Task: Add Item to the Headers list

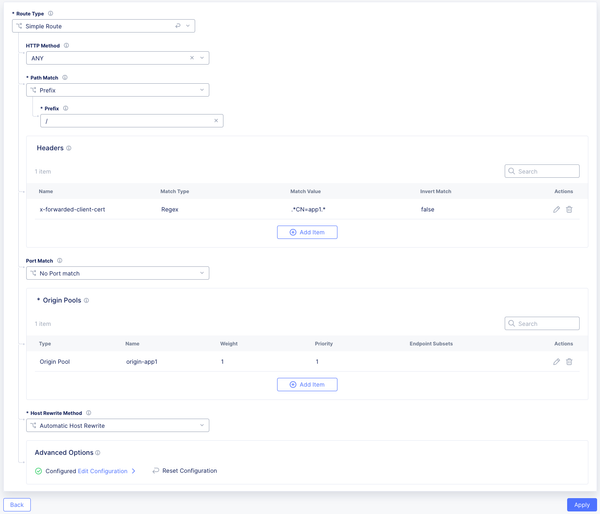Action: point(307,232)
